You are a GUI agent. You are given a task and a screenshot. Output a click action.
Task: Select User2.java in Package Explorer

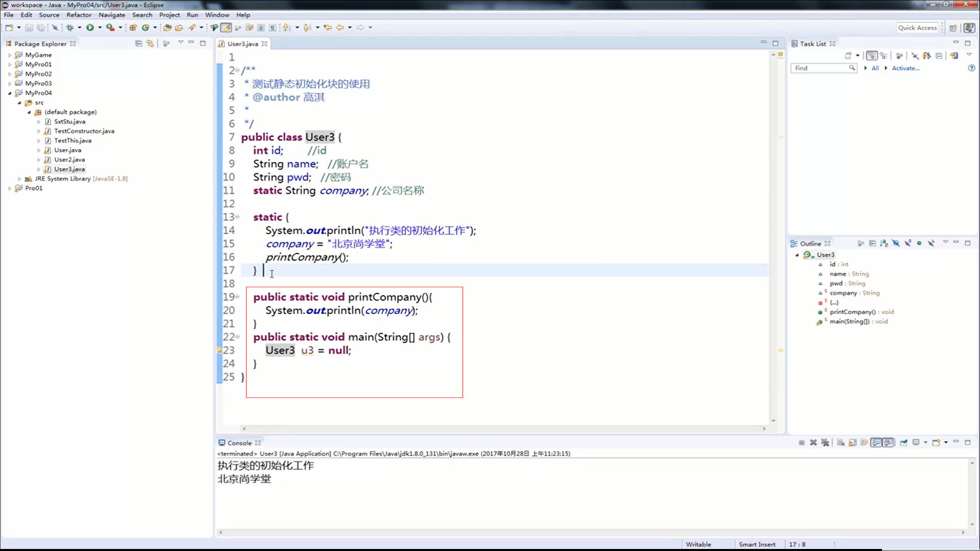(69, 160)
